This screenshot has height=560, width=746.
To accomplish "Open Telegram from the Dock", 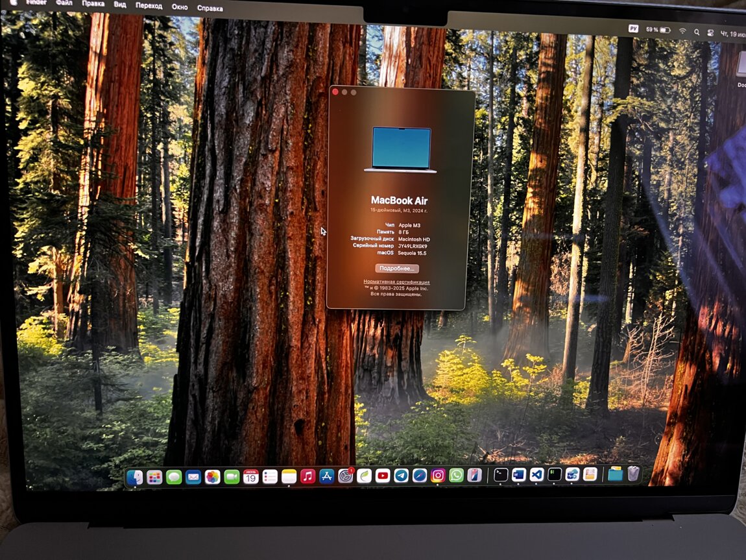I will click(x=401, y=476).
